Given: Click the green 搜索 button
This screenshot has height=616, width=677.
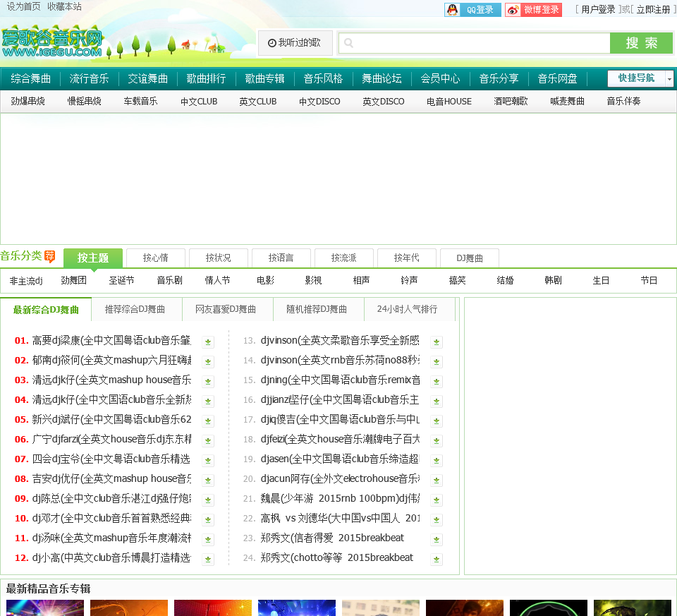Looking at the screenshot, I should tap(641, 43).
